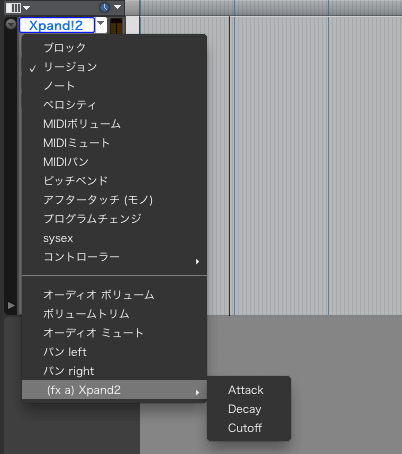The image size is (402, 454).
Task: Click the round track collapse icon
Action: (x=11, y=24)
